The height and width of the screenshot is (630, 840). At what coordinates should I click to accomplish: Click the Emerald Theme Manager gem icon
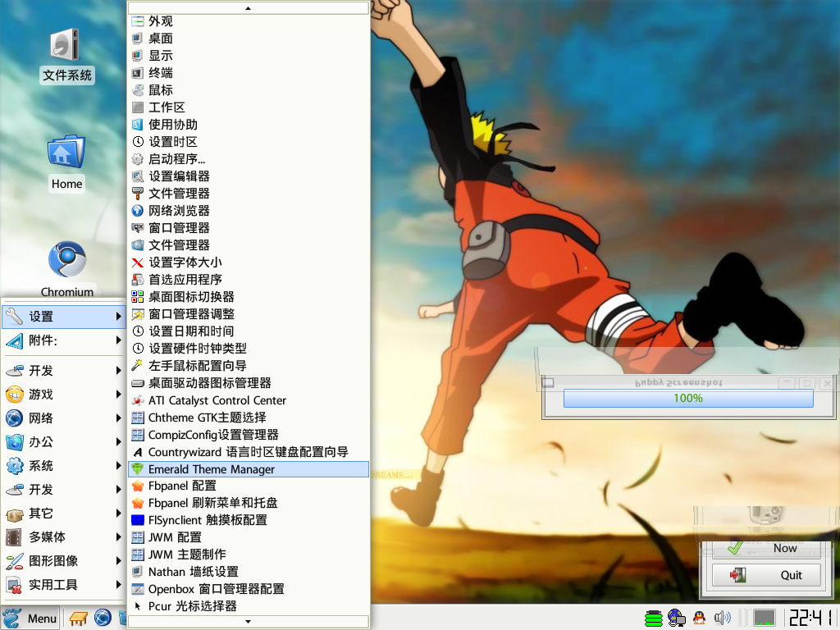138,469
